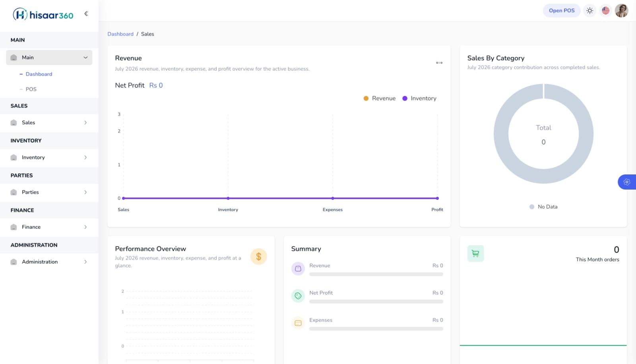Click 'This Month orders' label

pos(597,260)
